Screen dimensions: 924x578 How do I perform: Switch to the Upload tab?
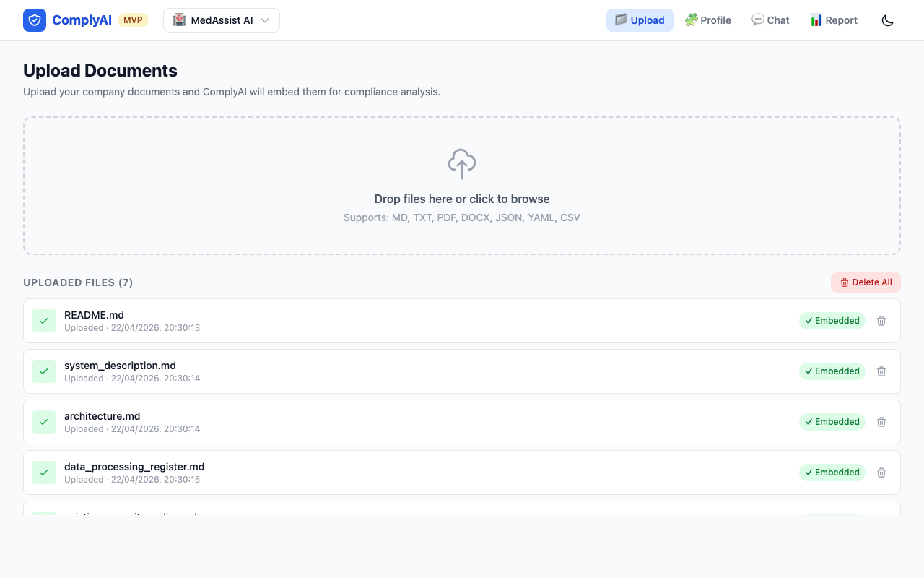pos(640,20)
